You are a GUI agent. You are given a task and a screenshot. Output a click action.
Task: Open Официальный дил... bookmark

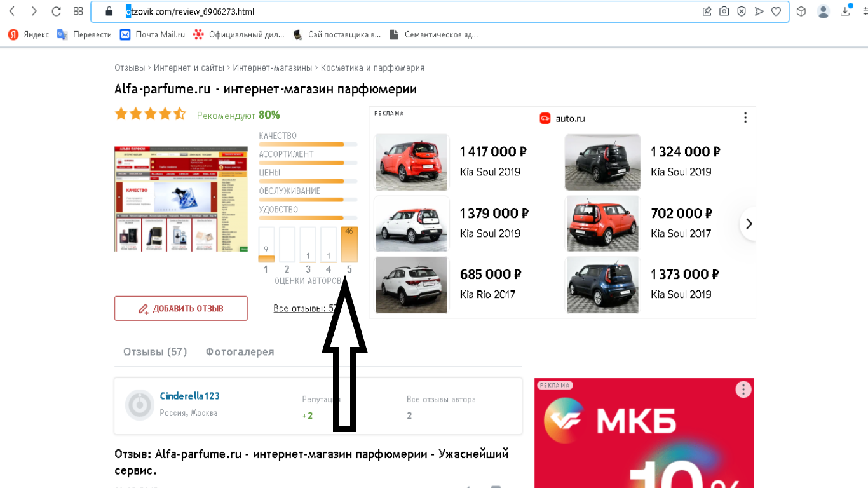[239, 34]
